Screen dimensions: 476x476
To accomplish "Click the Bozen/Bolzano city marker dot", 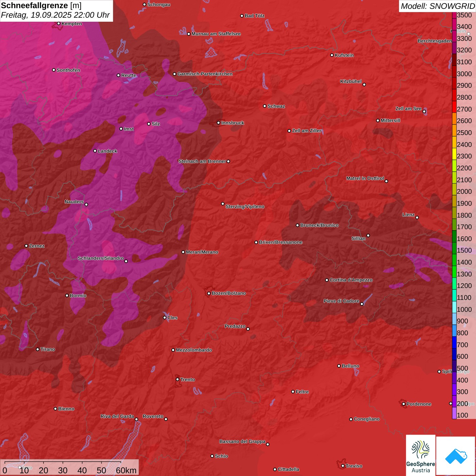I will pyautogui.click(x=209, y=293).
